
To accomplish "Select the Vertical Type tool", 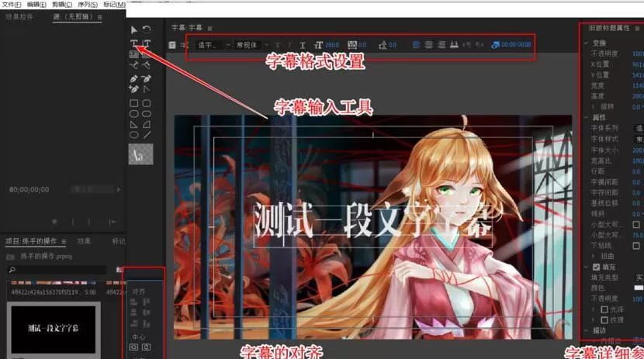I will coord(147,43).
